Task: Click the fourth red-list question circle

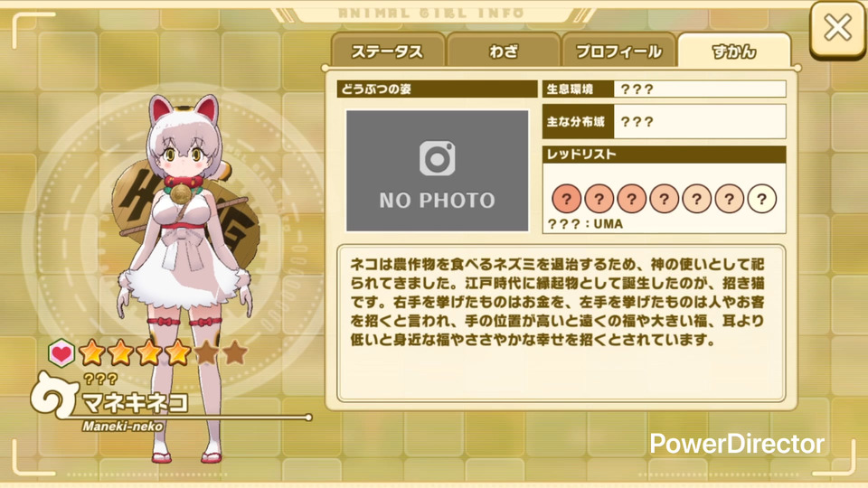Action: [x=665, y=198]
